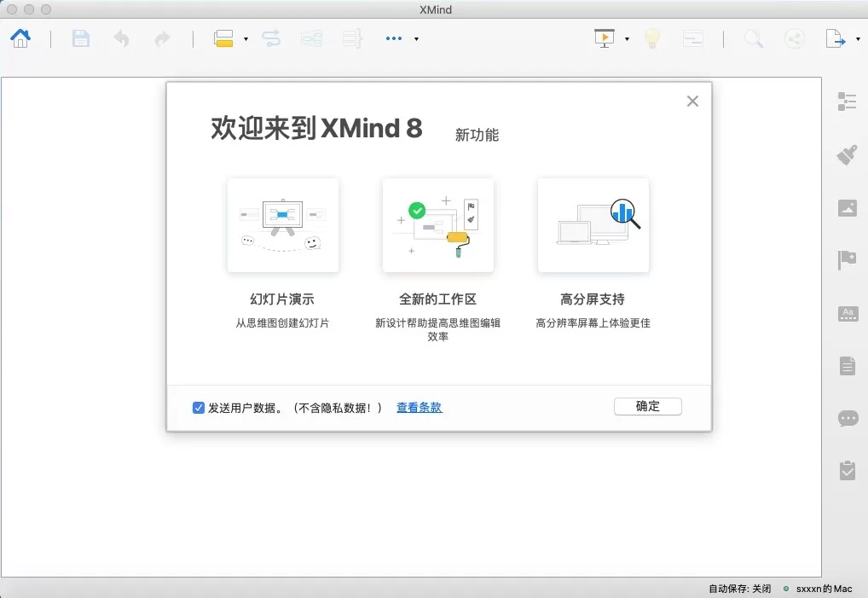This screenshot has width=868, height=598.
Task: Click the Gantt chart icon in toolbar
Action: point(693,38)
